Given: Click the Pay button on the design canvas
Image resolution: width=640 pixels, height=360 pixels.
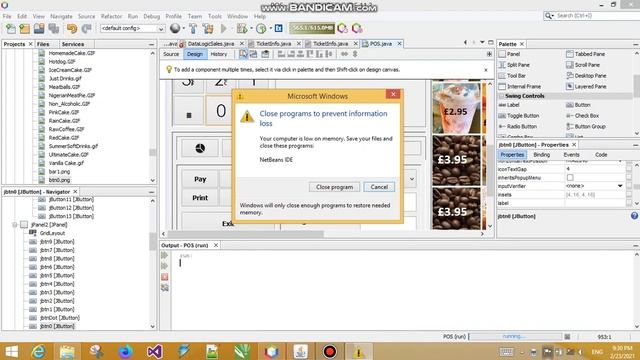Looking at the screenshot, I should [x=200, y=179].
